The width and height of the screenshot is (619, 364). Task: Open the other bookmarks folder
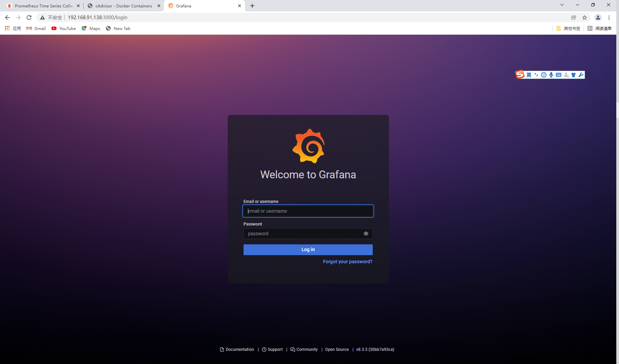(x=568, y=28)
